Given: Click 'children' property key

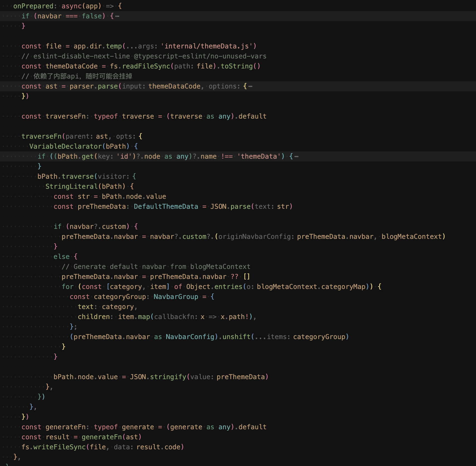Looking at the screenshot, I should tap(94, 317).
